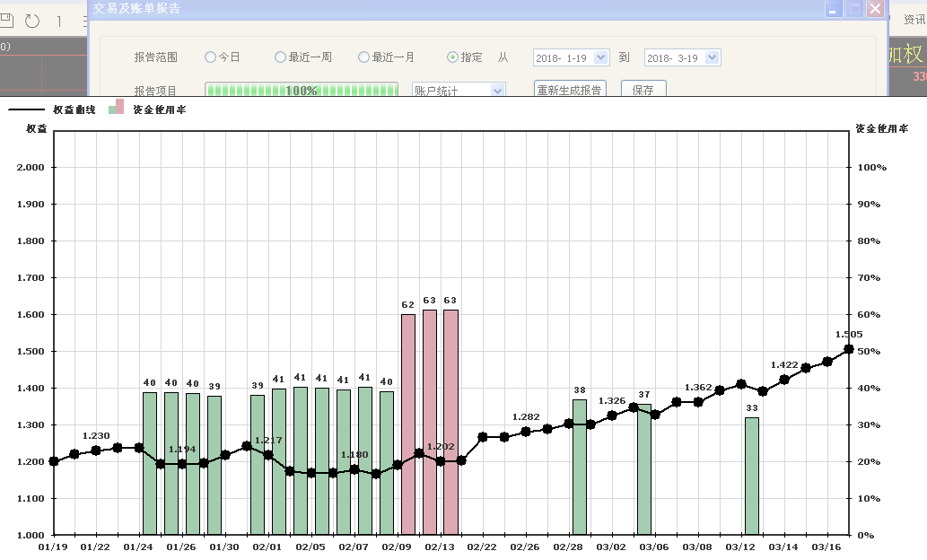Viewport: 927px width, 560px height.
Task: Click the 保存 button
Action: pyautogui.click(x=643, y=89)
